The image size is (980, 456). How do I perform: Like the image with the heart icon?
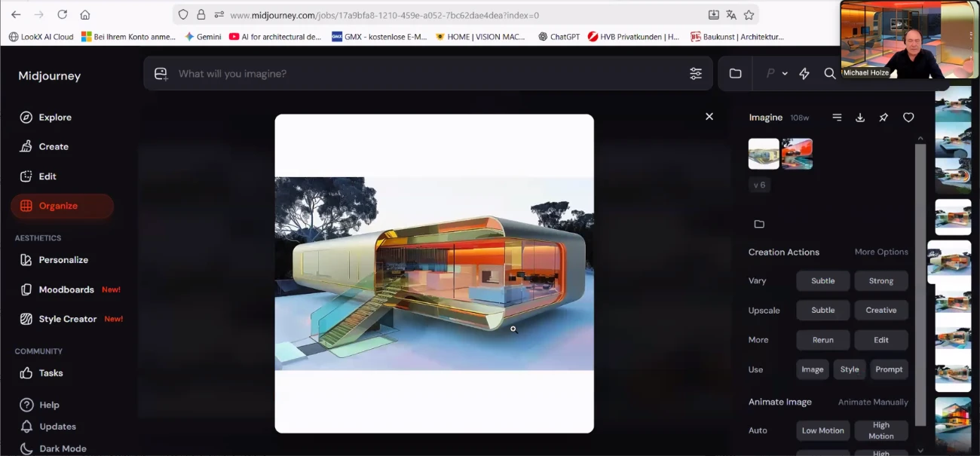coord(908,118)
